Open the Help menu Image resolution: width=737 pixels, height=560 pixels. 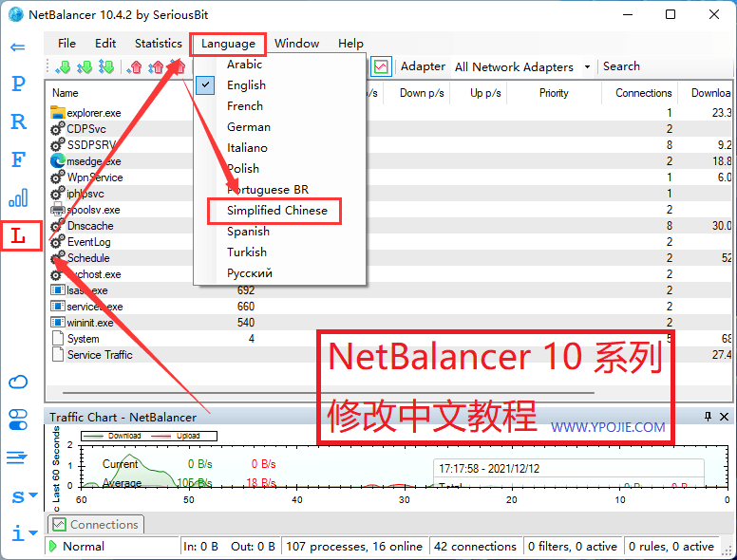point(350,44)
